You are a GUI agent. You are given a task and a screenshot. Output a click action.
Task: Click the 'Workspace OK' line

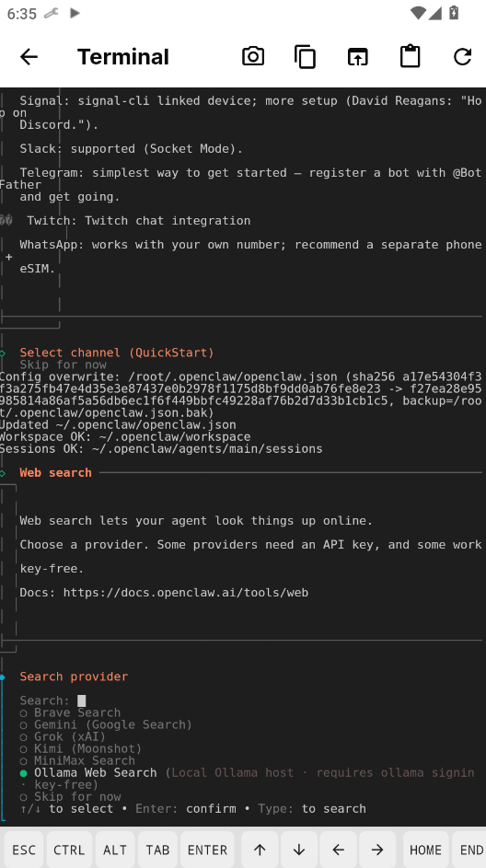click(125, 437)
